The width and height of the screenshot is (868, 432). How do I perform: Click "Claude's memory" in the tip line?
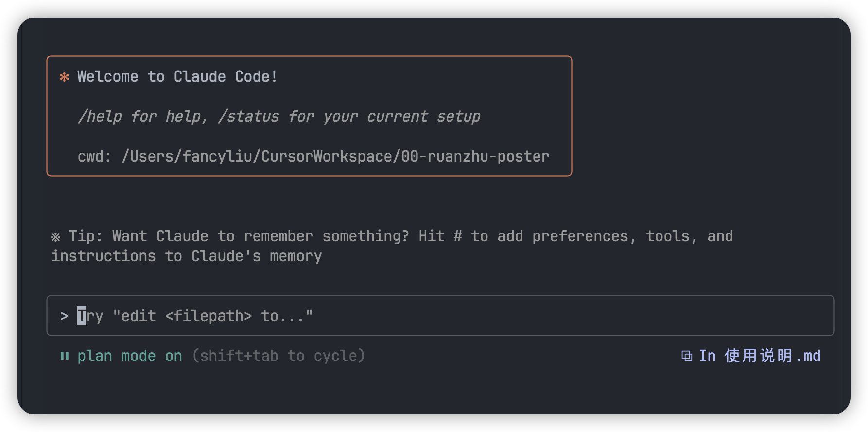pos(257,256)
